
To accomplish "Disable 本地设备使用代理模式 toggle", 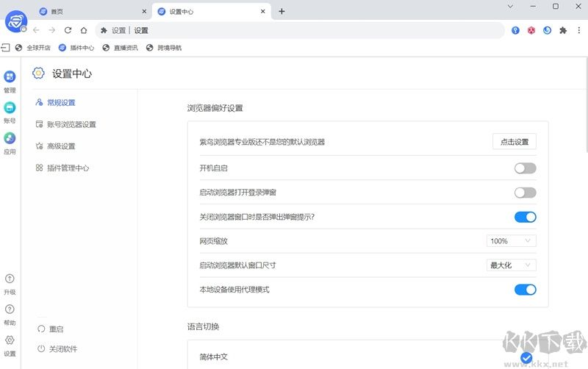I will click(x=525, y=290).
